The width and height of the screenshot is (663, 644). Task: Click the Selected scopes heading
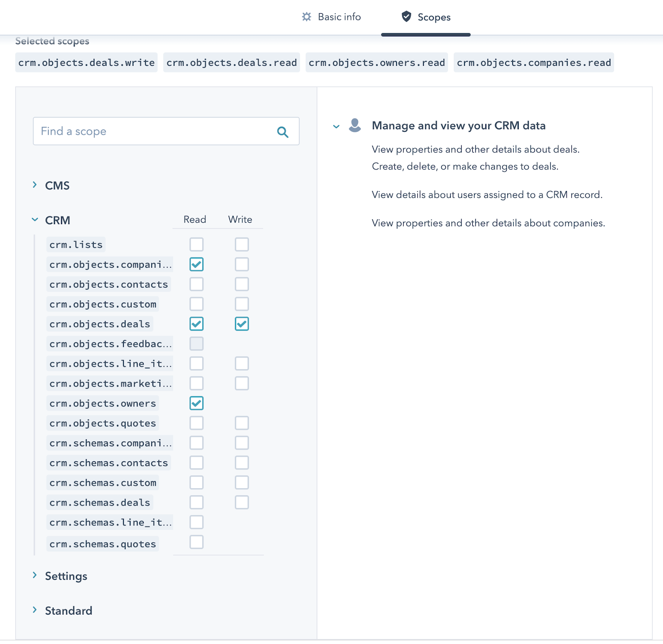(52, 41)
